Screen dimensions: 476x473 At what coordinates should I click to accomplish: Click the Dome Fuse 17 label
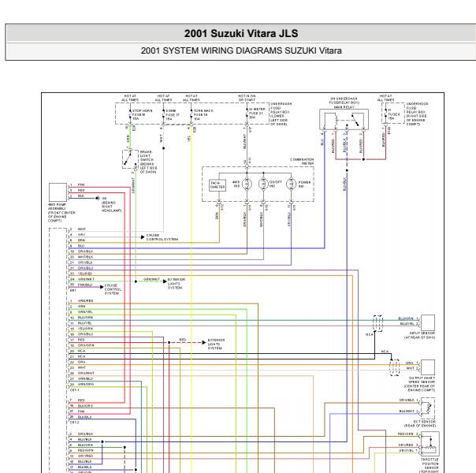click(173, 115)
